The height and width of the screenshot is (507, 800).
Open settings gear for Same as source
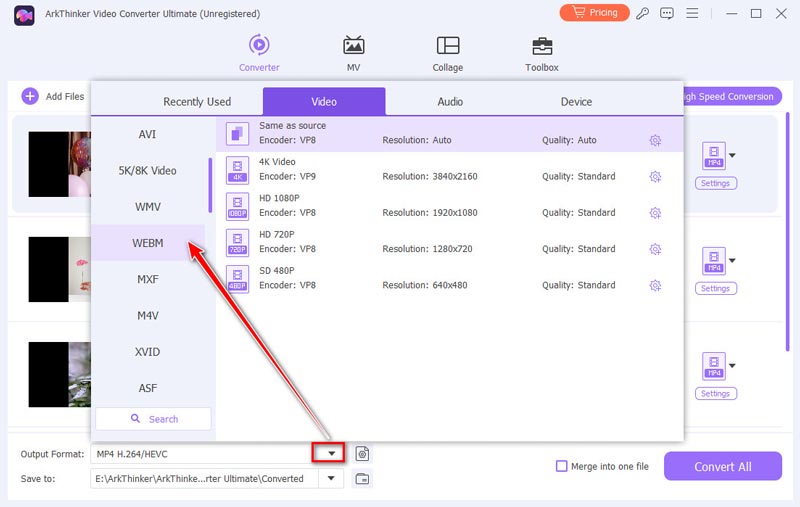point(655,140)
